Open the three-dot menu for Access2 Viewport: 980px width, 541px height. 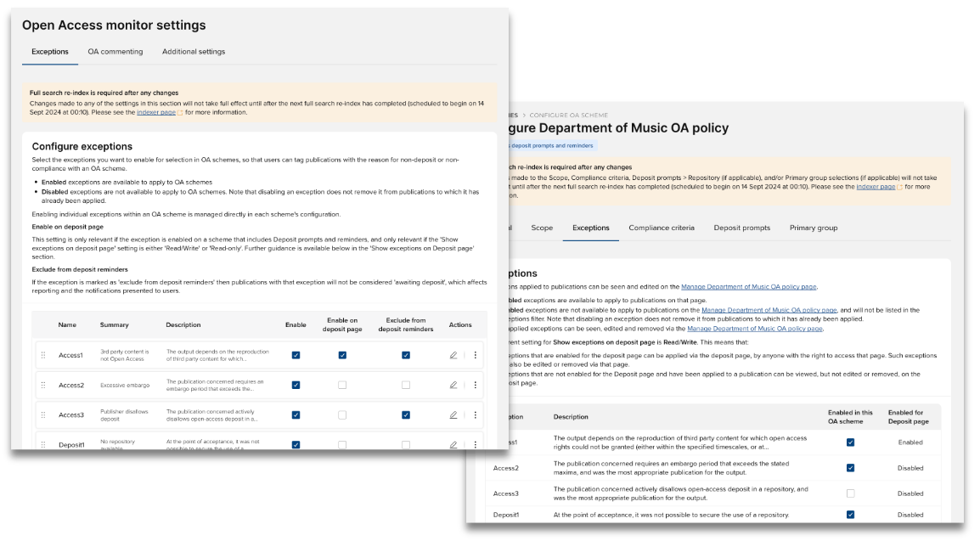click(475, 385)
